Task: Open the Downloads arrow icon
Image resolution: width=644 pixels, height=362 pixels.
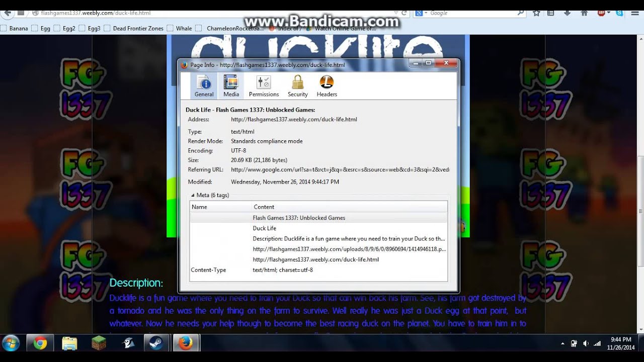Action: point(567,13)
